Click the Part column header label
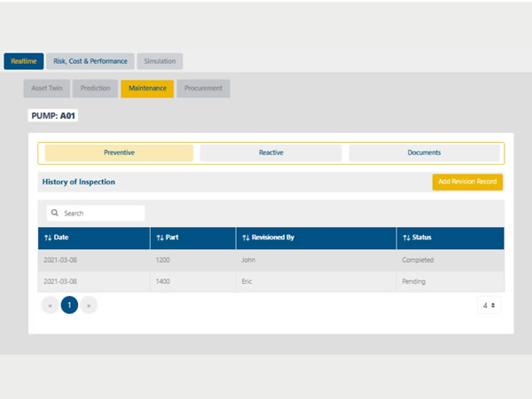The width and height of the screenshot is (532, 399). pos(172,238)
